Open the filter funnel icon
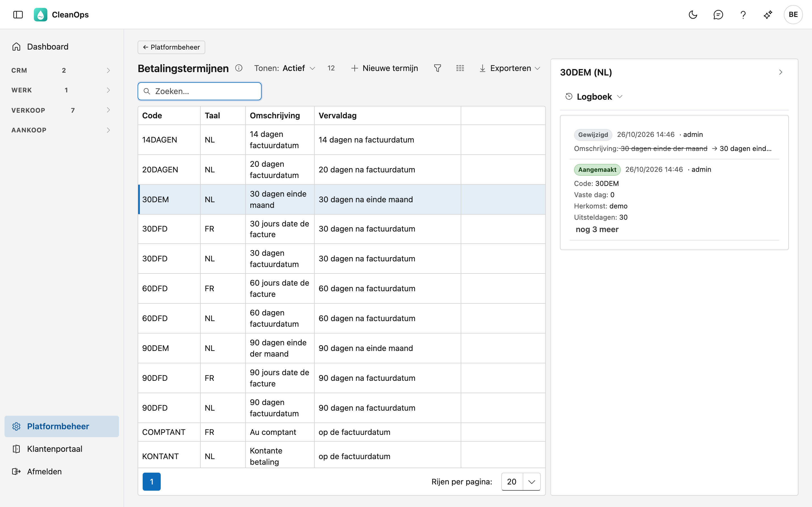812x507 pixels. pos(437,68)
